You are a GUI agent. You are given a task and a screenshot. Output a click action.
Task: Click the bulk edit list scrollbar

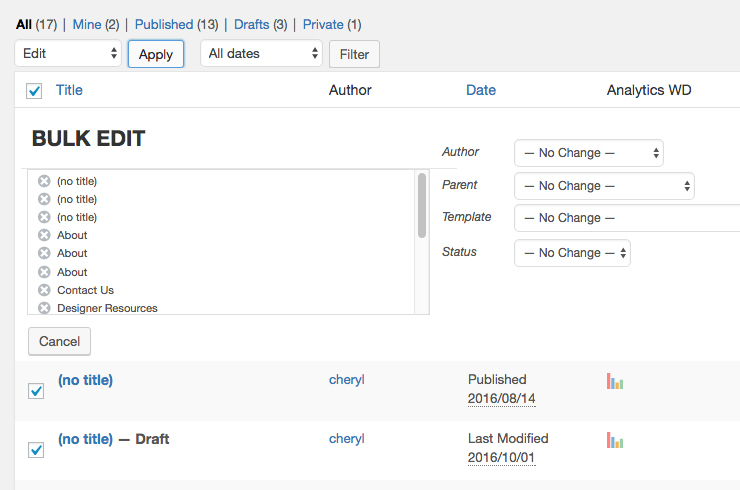(422, 205)
